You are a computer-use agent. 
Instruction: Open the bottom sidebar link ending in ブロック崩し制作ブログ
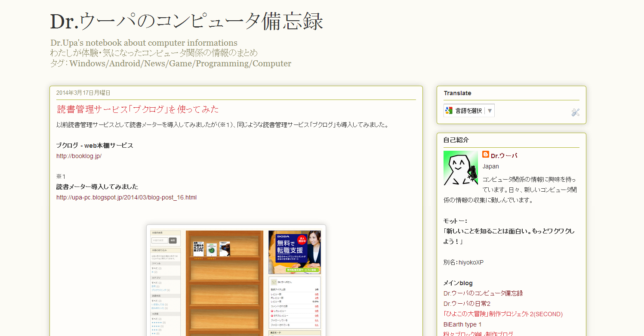coord(478,334)
